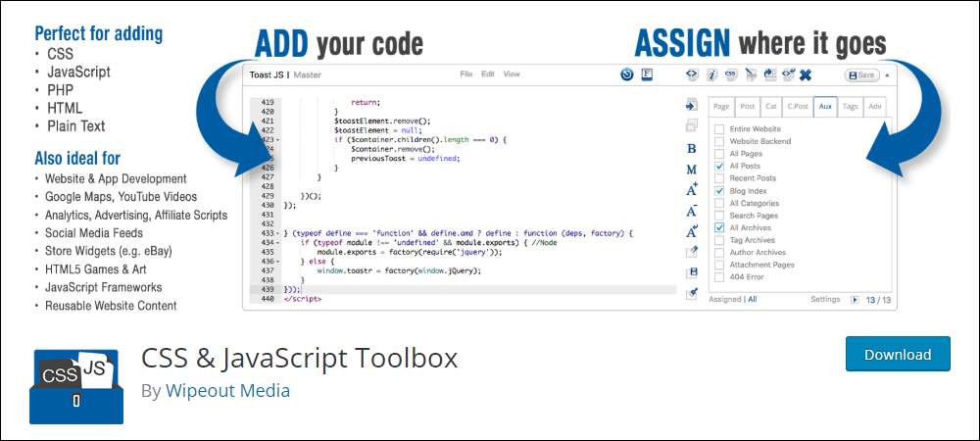This screenshot has height=441, width=980.
Task: Click the code box with return arrow icon
Action: [788, 74]
